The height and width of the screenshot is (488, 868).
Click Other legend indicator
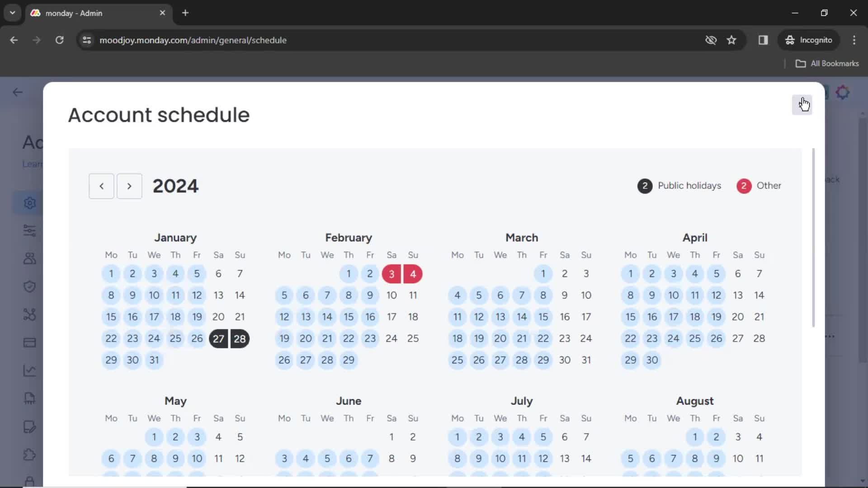point(744,185)
